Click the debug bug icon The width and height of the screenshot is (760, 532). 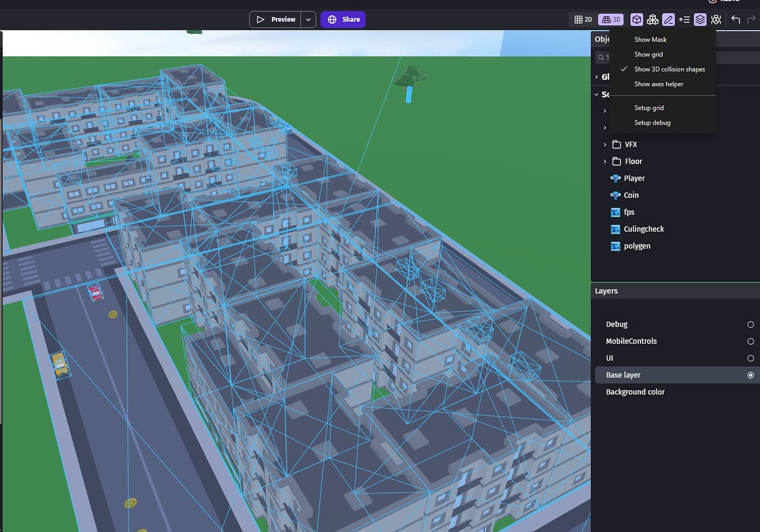coord(716,19)
